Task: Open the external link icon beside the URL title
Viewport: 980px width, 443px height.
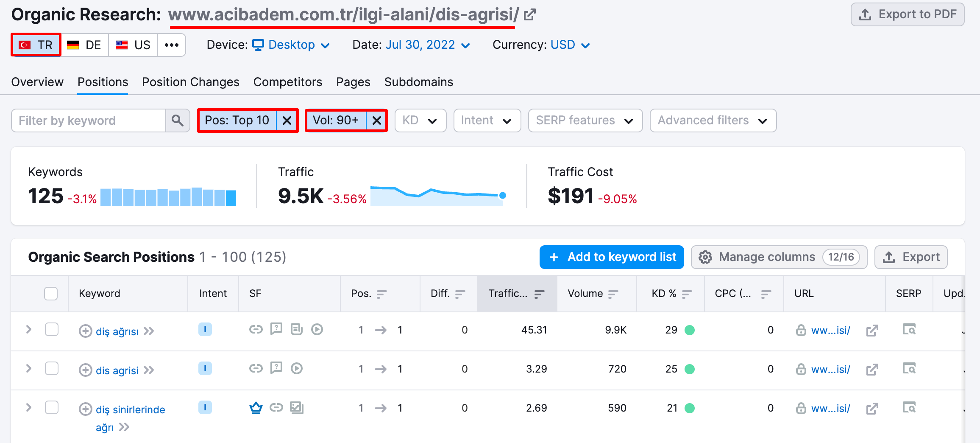Action: pos(530,15)
